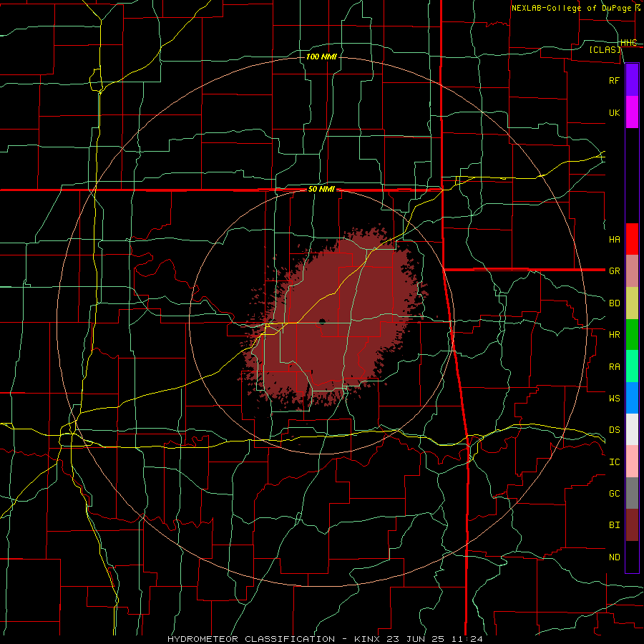Image resolution: width=644 pixels, height=644 pixels.
Task: Click the DS legend label
Action: [x=614, y=429]
